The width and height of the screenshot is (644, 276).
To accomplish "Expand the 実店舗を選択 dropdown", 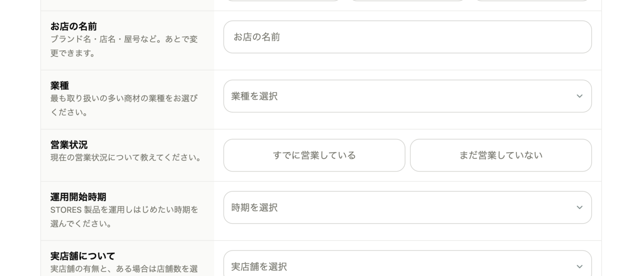I will tap(407, 267).
